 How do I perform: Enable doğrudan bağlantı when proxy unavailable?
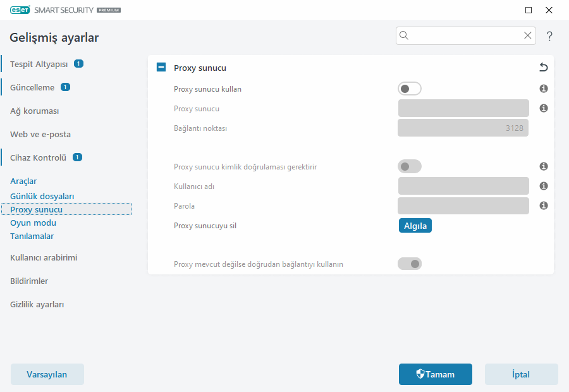click(410, 264)
